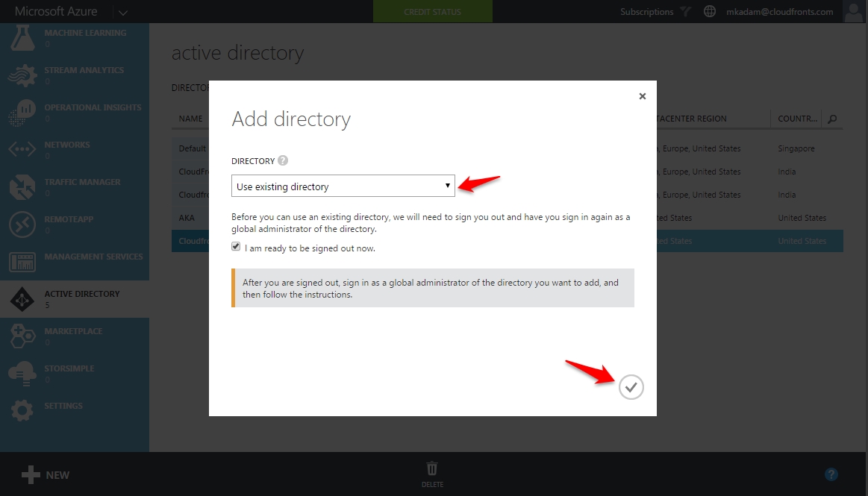This screenshot has width=868, height=496.
Task: Open the Subscriptions menu
Action: (x=646, y=12)
